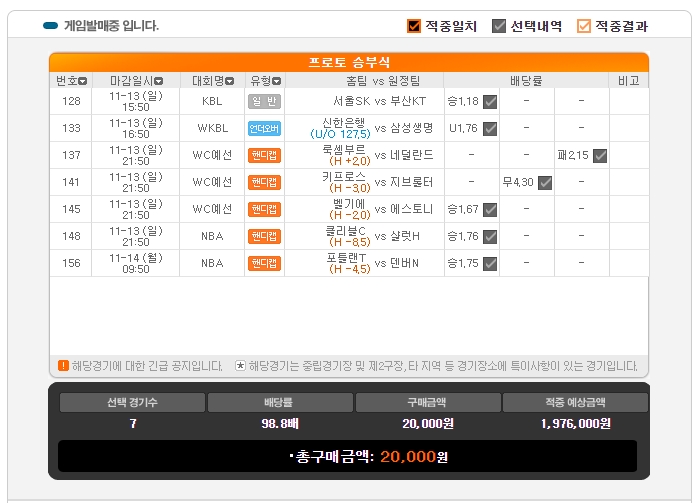The image size is (695, 503).
Task: Toggle the 적중결과 checkbox
Action: 584,26
